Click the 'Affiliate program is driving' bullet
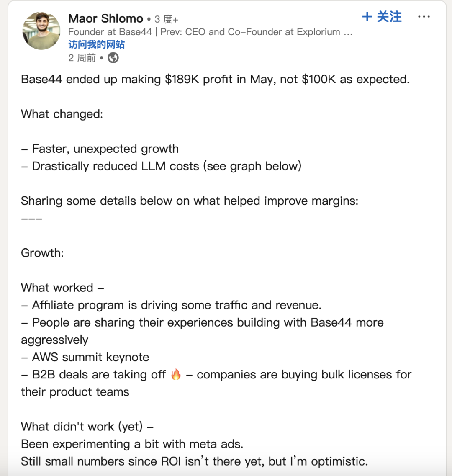Viewport: 452px width, 476px height. click(x=171, y=305)
